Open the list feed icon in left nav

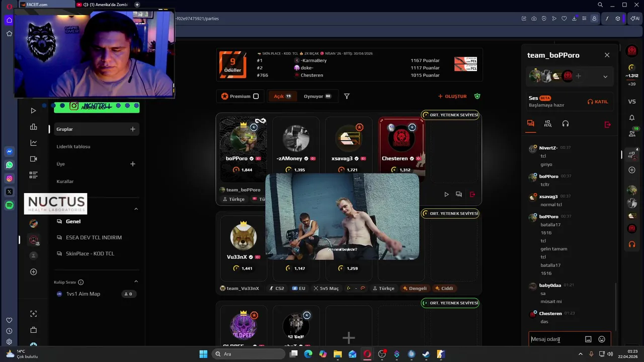pyautogui.click(x=33, y=175)
